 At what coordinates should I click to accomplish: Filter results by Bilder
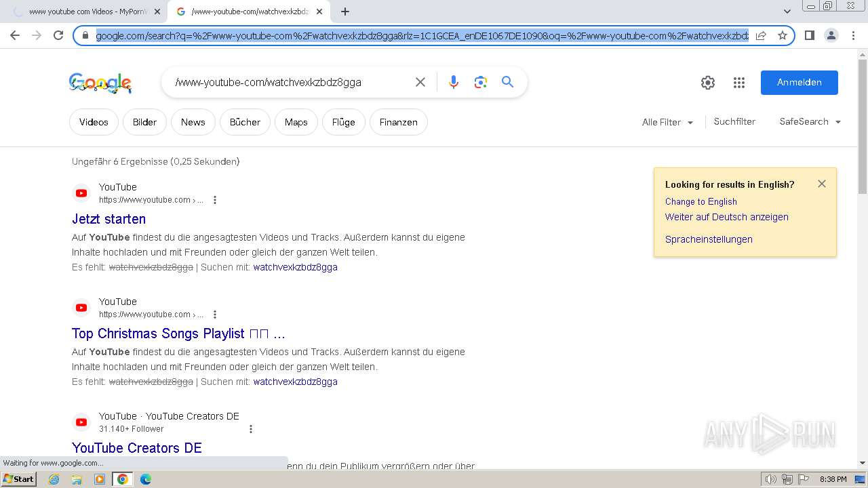[x=144, y=122]
